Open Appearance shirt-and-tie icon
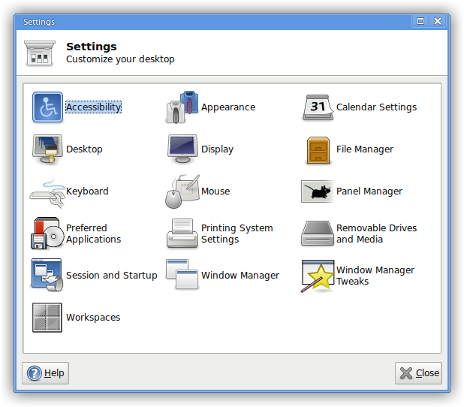This screenshot has height=407, width=464. pos(182,107)
